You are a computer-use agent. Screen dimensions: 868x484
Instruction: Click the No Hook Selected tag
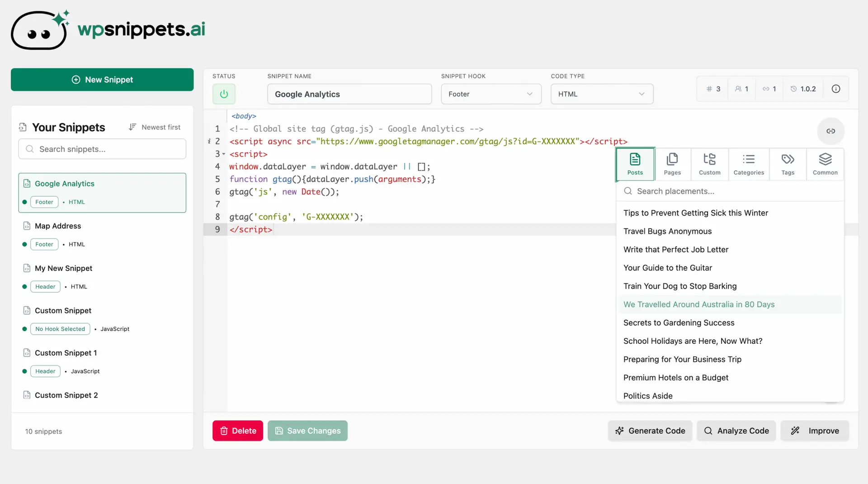60,329
